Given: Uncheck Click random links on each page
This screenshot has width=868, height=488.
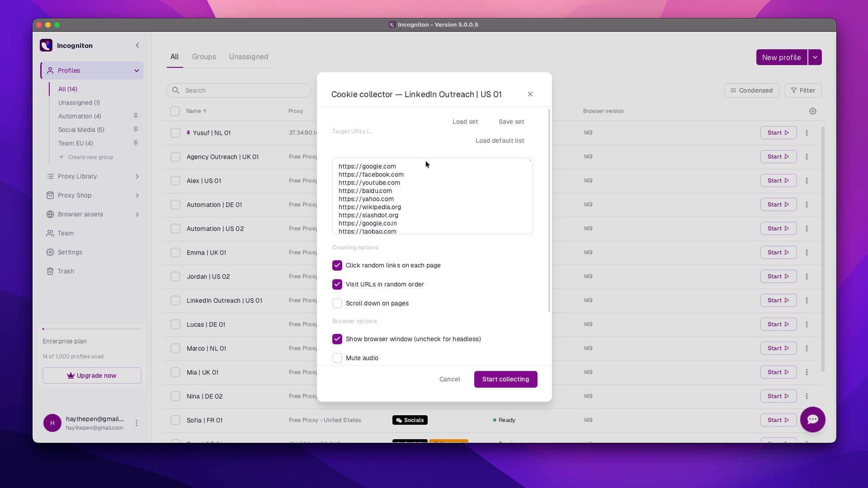Looking at the screenshot, I should coord(337,265).
